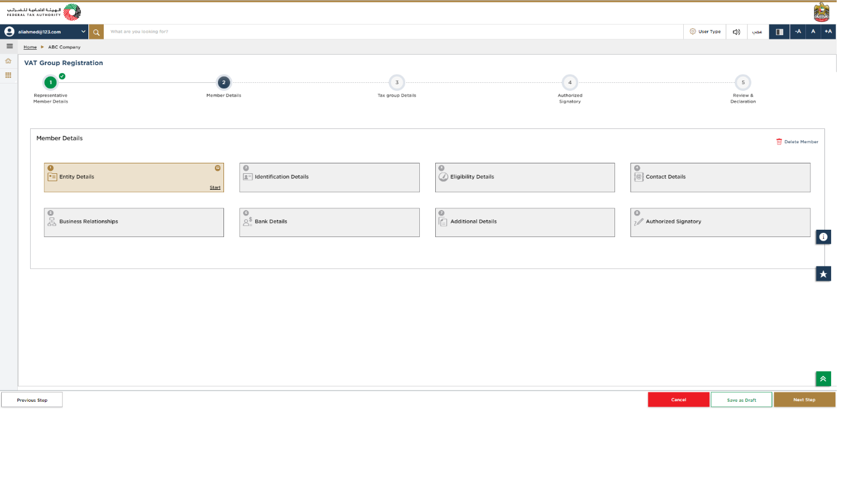Open the hamburger menu icon
868x492 pixels.
[x=9, y=46]
